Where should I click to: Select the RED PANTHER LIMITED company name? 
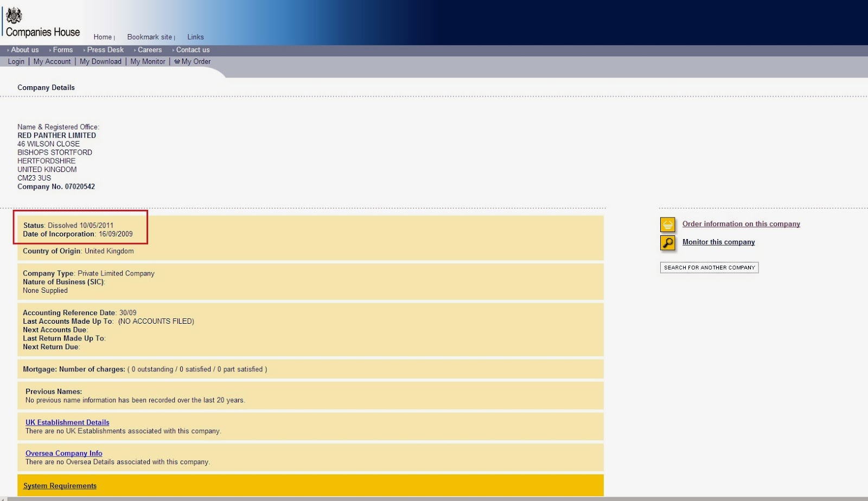[56, 136]
